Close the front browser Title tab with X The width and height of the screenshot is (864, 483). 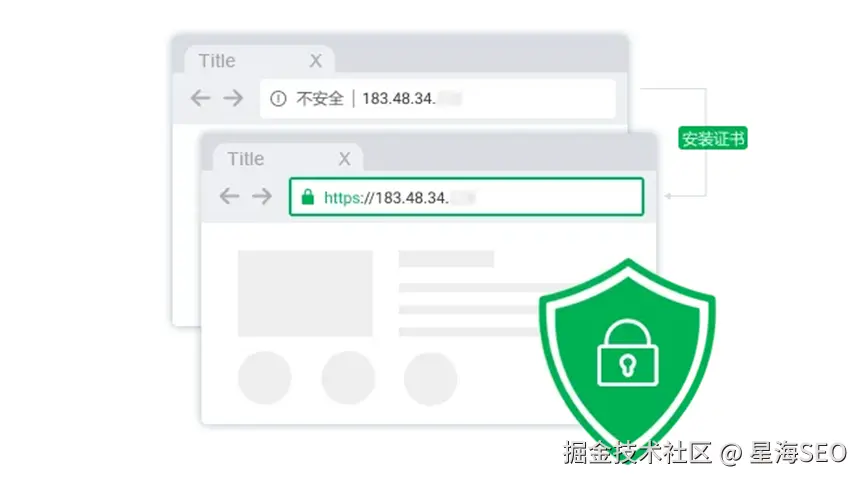(344, 159)
